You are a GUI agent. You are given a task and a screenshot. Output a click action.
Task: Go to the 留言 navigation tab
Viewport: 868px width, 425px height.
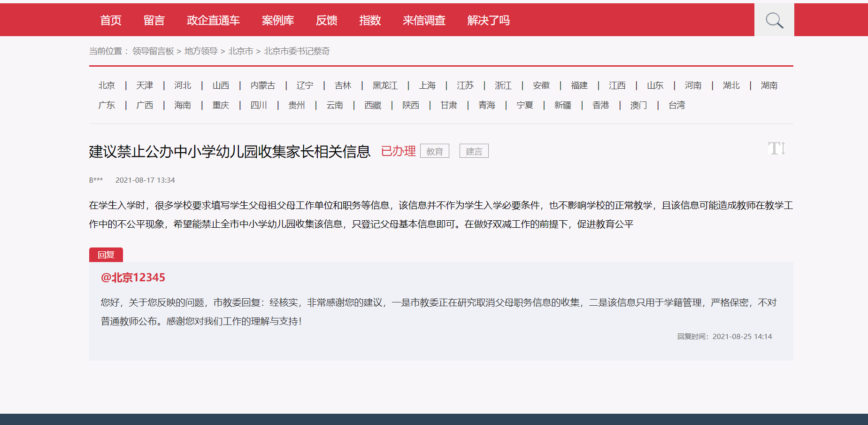(x=154, y=20)
